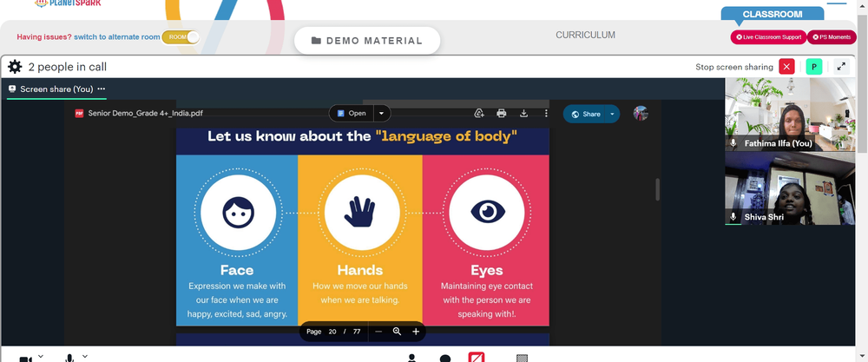Click the green P button
Viewport: 868px width, 362px height.
point(814,67)
